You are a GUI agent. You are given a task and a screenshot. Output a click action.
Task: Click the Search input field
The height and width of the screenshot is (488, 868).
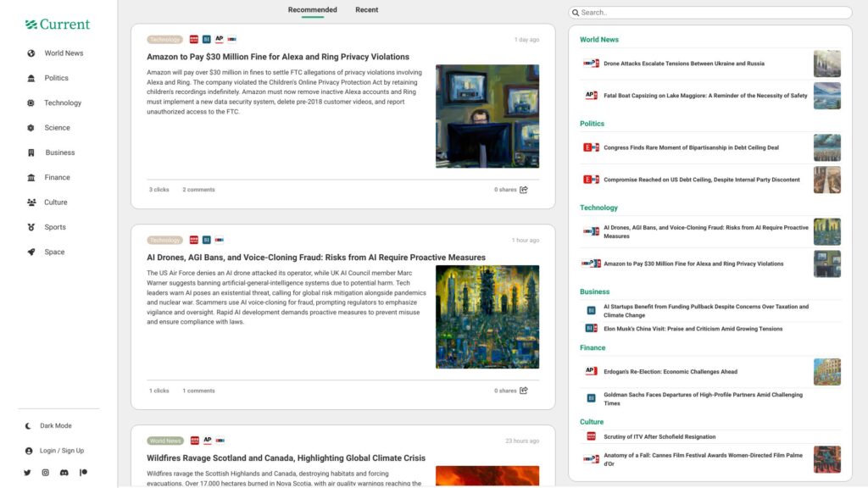(x=710, y=13)
